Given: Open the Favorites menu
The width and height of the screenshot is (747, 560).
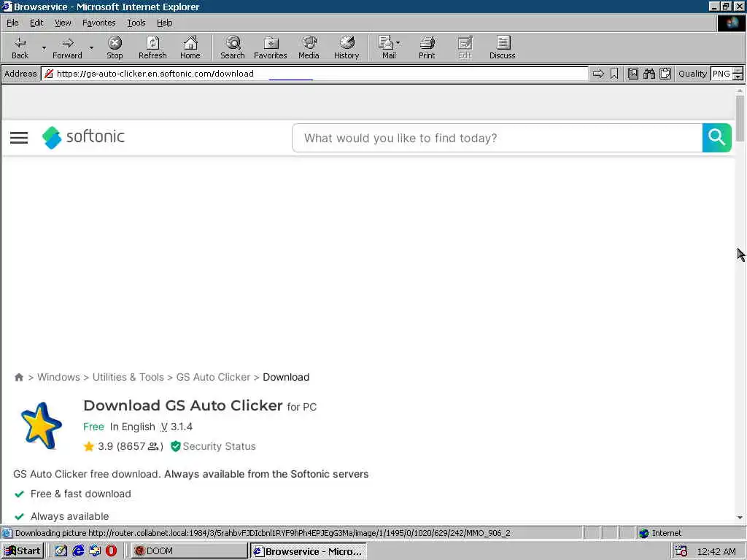Looking at the screenshot, I should pos(98,23).
